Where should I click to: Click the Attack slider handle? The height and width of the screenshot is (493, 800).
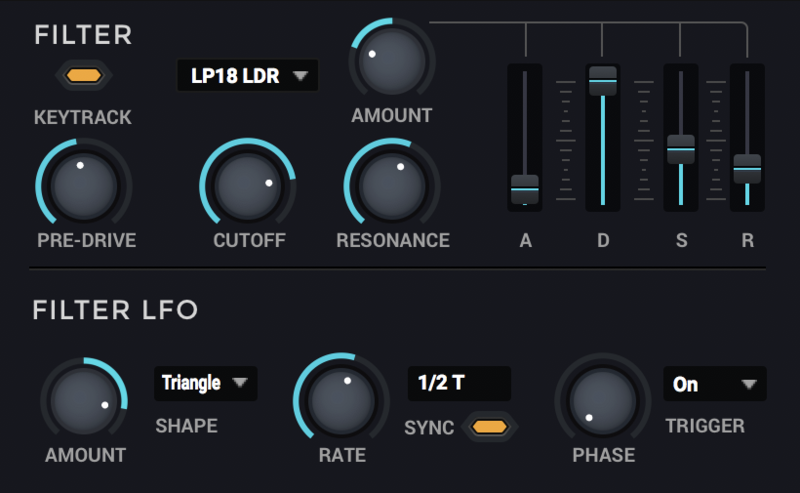[525, 188]
